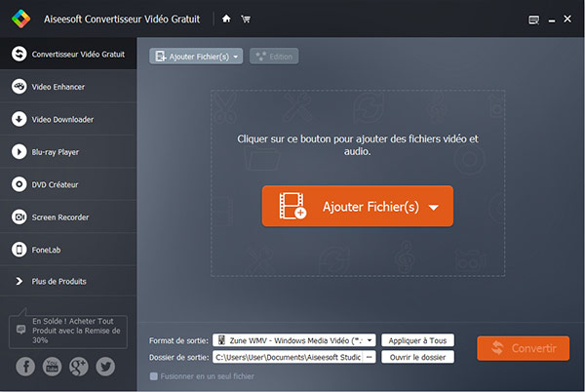The width and height of the screenshot is (585, 392).
Task: Click the film strip plus icon
Action: (x=292, y=206)
